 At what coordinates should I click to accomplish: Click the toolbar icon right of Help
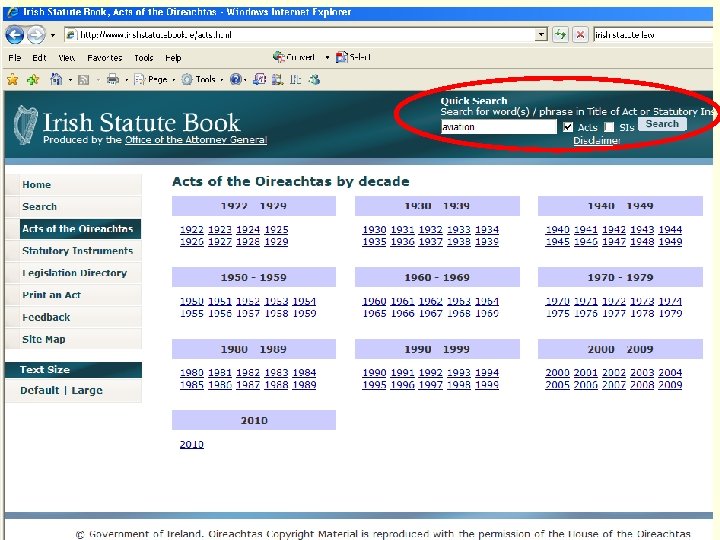tap(259, 79)
